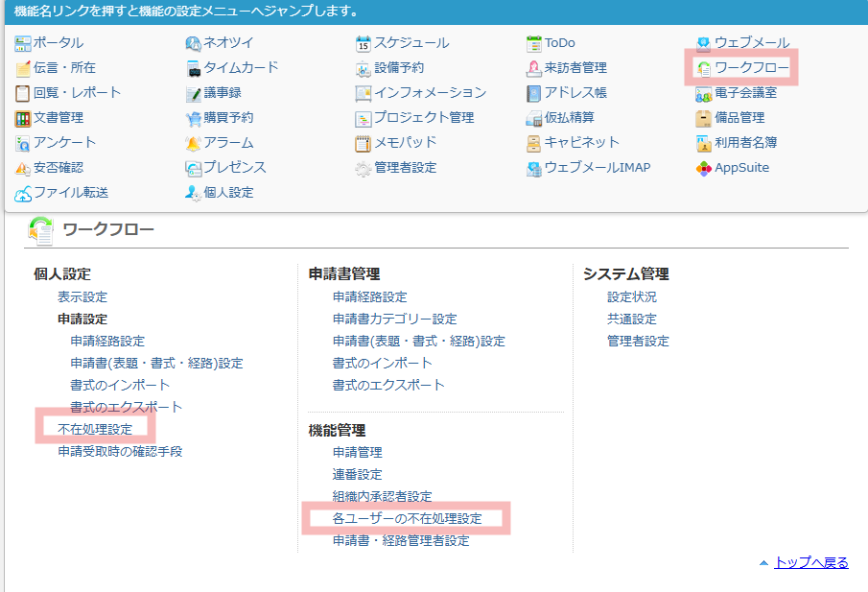Open the AppSuite link

coord(741,167)
